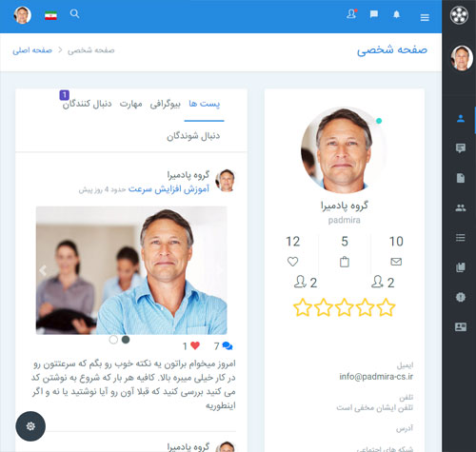Click the Iran flag language icon

(x=50, y=15)
